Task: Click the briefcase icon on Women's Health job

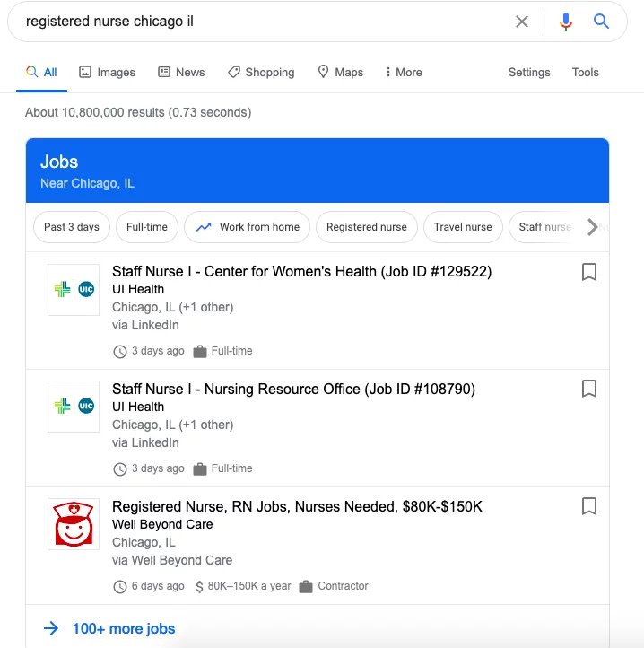Action: tap(200, 351)
